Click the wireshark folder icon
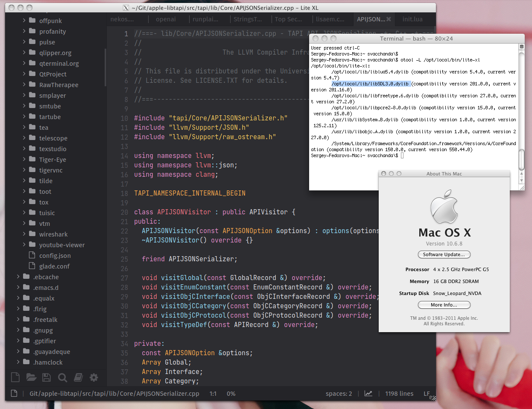Image resolution: width=532 pixels, height=409 pixels. coord(32,234)
